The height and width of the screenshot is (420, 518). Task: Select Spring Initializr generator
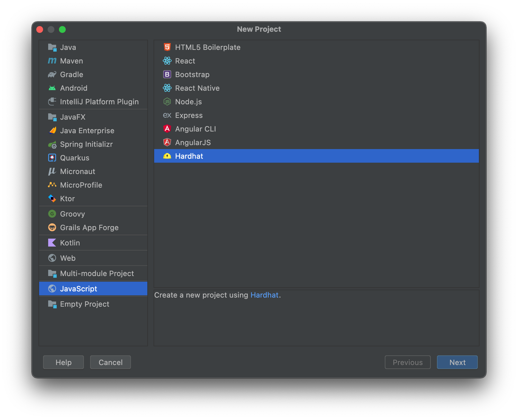(x=93, y=144)
